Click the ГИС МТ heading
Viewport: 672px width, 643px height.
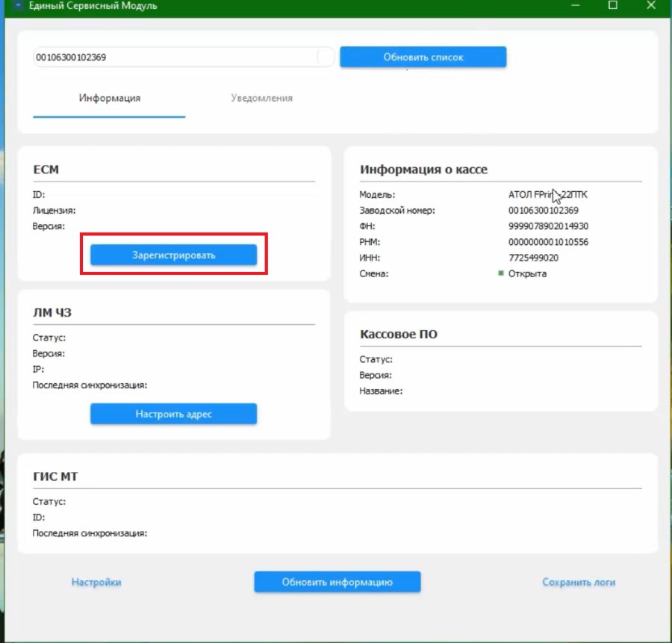point(55,476)
